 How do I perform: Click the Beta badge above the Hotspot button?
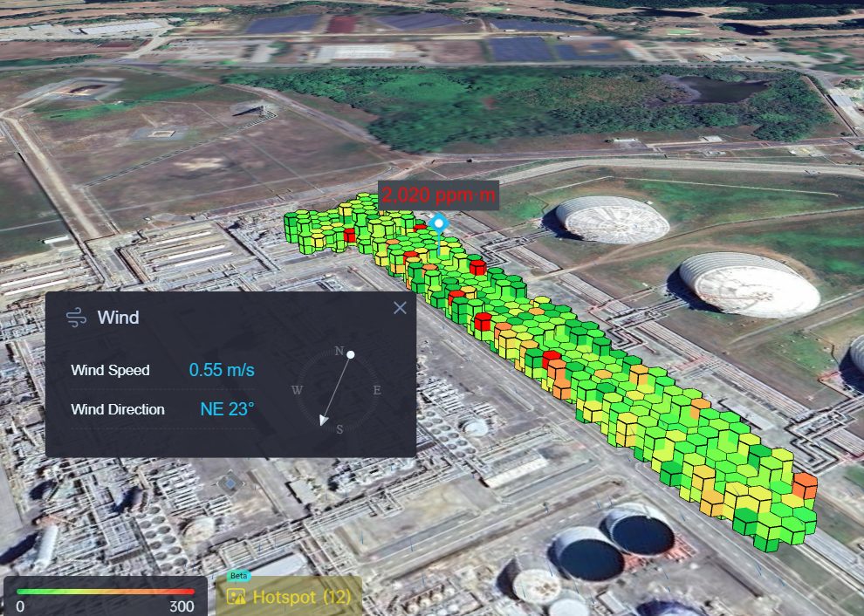click(x=237, y=576)
